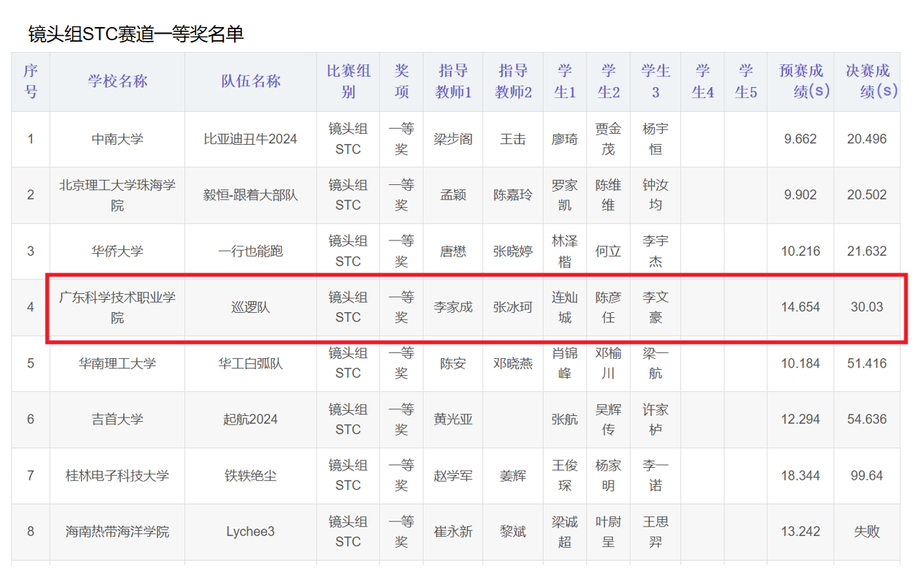The width and height of the screenshot is (924, 571).
Task: Click the 学生4 column header
Action: click(x=703, y=81)
